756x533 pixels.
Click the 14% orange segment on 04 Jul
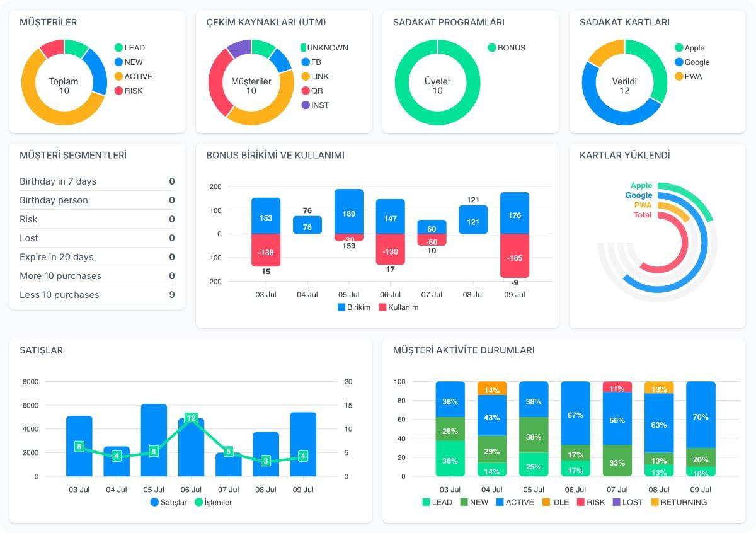point(492,388)
